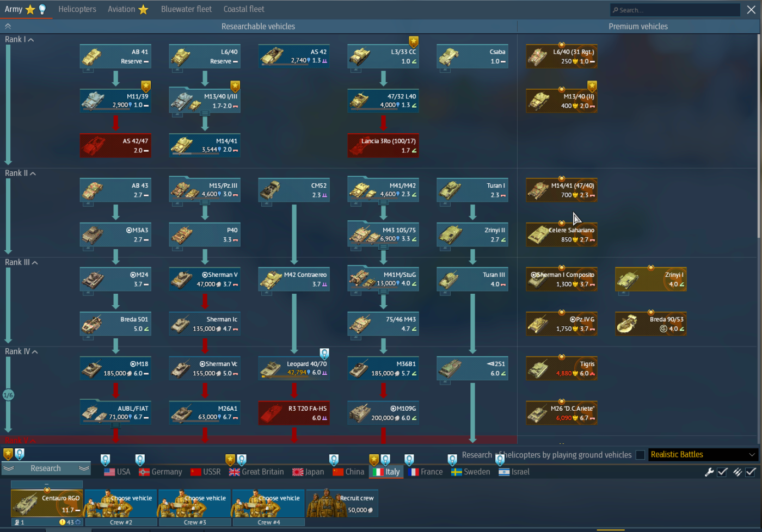Switch to the Bluewater fleet tab

(187, 9)
